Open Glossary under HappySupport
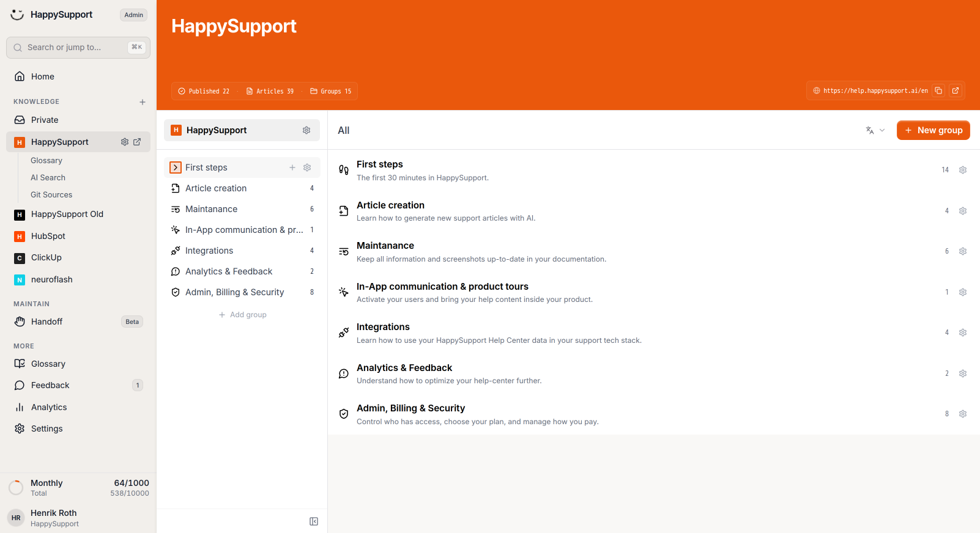This screenshot has height=533, width=980. 46,161
